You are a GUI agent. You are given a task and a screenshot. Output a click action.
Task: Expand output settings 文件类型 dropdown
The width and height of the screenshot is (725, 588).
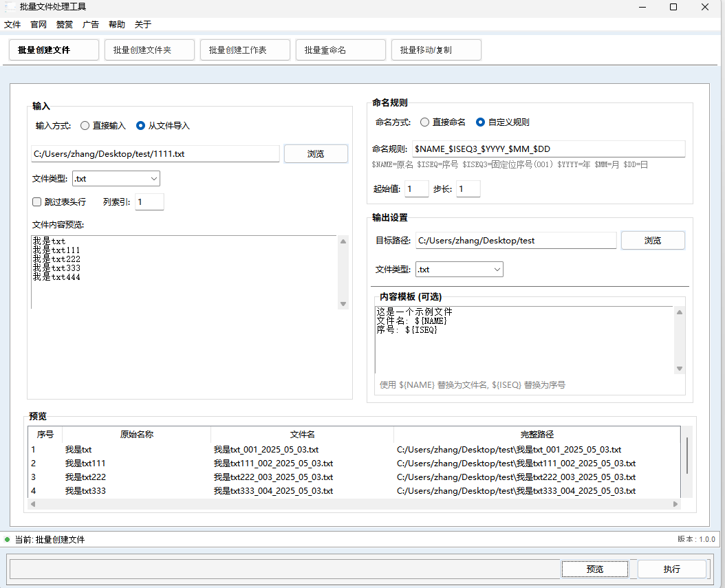(459, 270)
